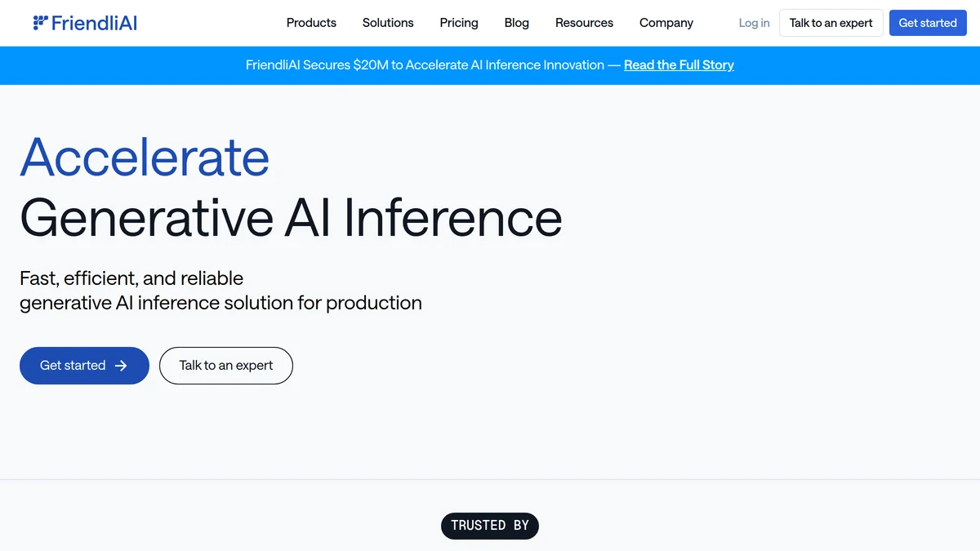The width and height of the screenshot is (980, 551).
Task: Click the FriendliAI wordmark text
Action: [x=94, y=22]
